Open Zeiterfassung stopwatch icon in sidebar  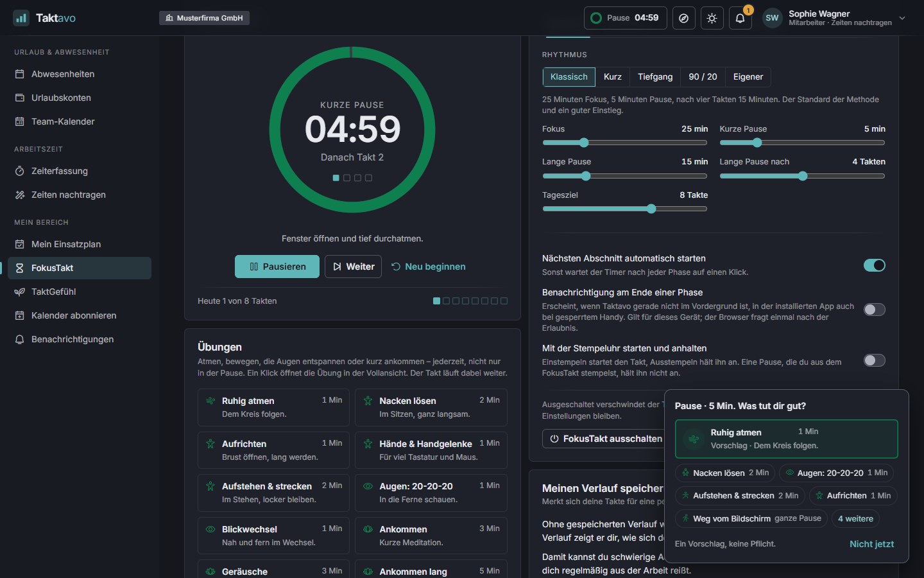(x=20, y=171)
